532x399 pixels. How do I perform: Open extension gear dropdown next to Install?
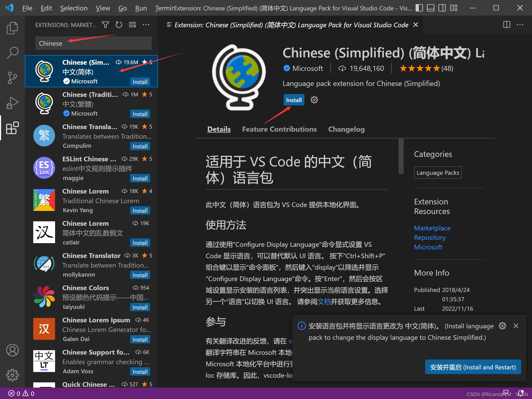(x=314, y=100)
